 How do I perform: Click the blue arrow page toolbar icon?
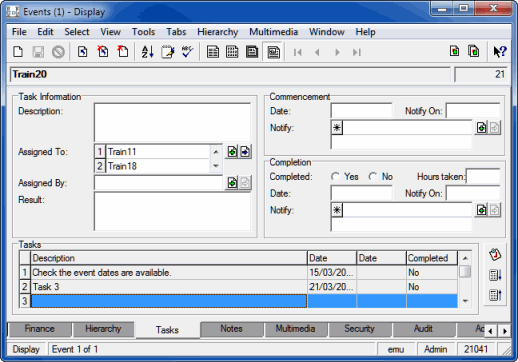[x=82, y=52]
